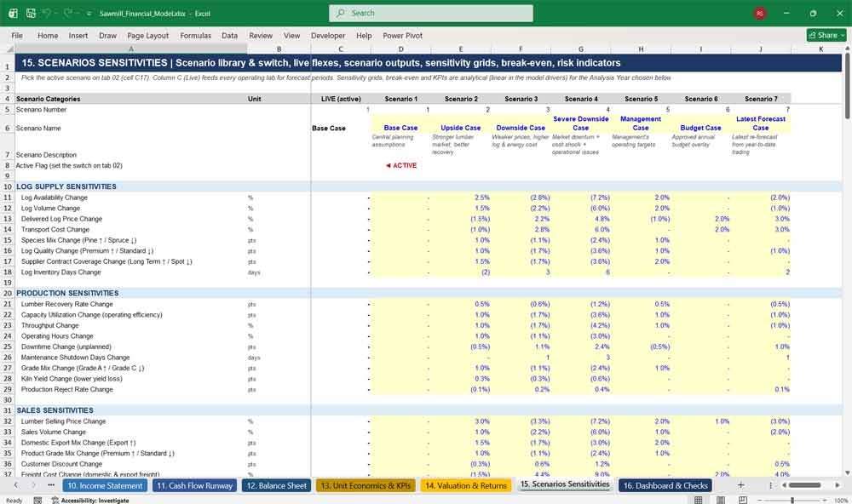Select the Latest Forecast Case cell
The height and width of the screenshot is (504, 852).
(761, 123)
